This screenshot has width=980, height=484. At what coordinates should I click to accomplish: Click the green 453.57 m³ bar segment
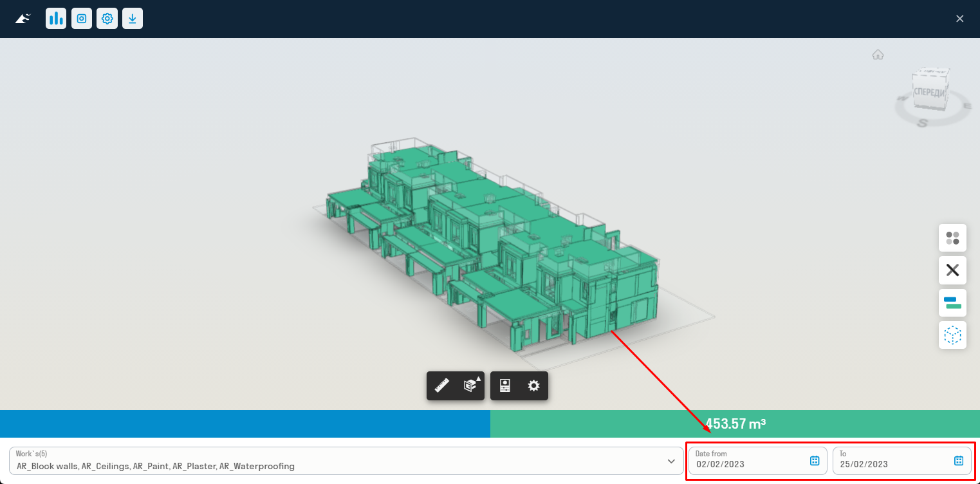pyautogui.click(x=735, y=423)
